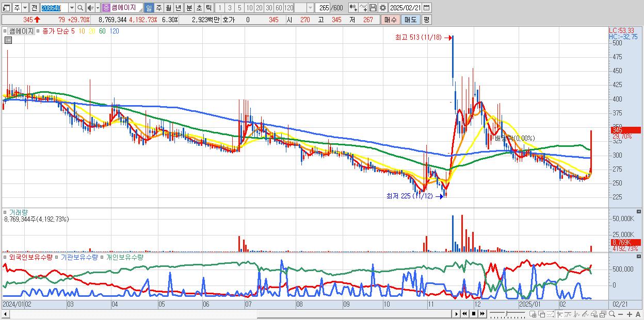
Task: Click the 개인보유수량 legend label
Action: (124, 257)
